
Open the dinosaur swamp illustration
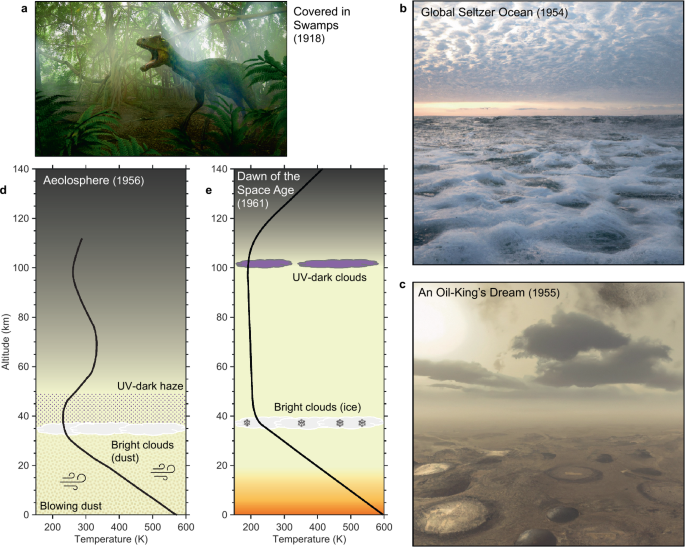(161, 79)
